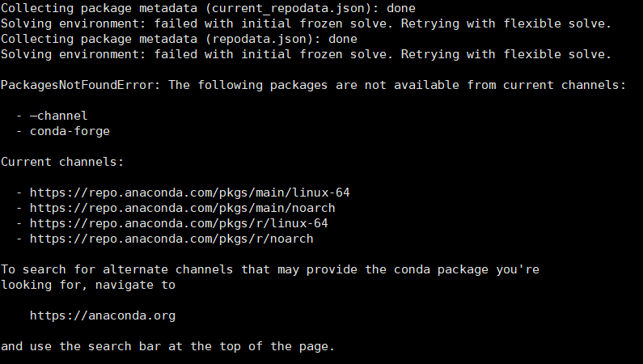Open the pkgs/r/noarch channel URL
This screenshot has height=364, width=643.
pyautogui.click(x=171, y=239)
